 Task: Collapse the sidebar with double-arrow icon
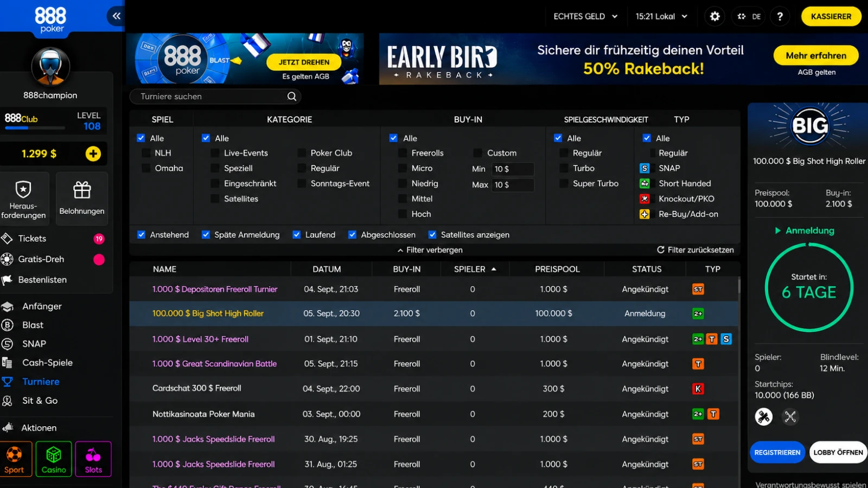click(x=116, y=16)
